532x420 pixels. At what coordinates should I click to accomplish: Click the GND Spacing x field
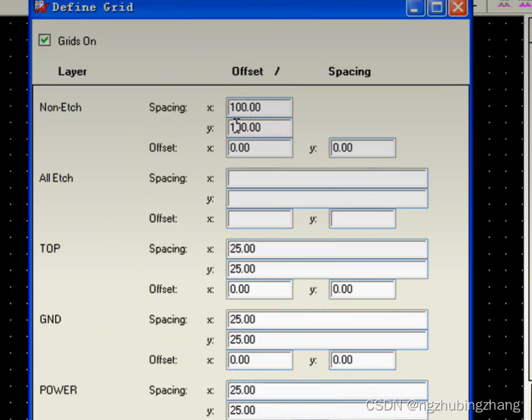coord(327,319)
